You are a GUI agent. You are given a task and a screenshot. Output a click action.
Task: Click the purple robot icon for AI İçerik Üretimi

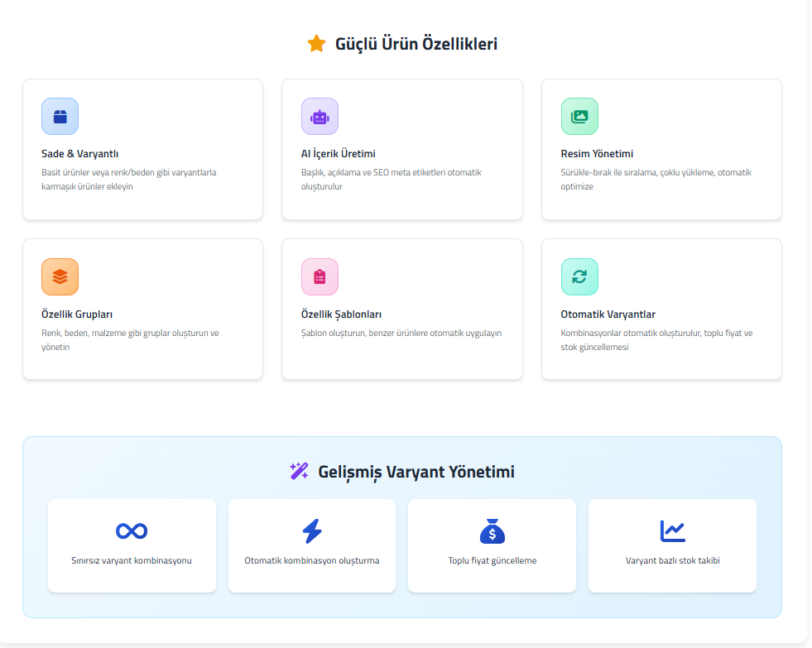[320, 117]
